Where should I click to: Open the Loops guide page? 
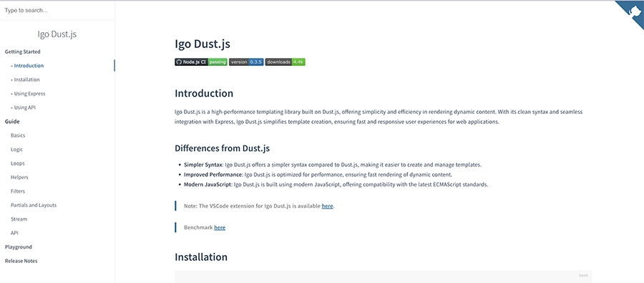18,163
